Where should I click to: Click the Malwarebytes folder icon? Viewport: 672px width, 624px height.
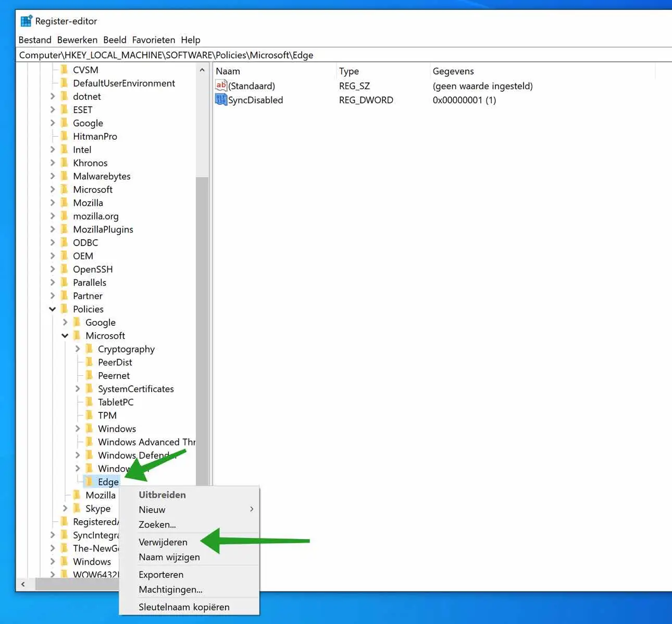65,176
